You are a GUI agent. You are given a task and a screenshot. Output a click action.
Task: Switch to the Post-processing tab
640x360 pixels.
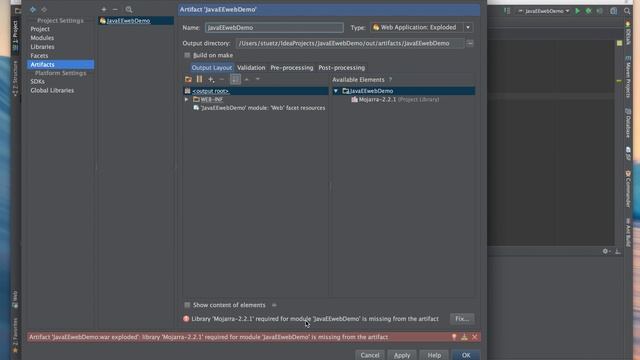[342, 68]
